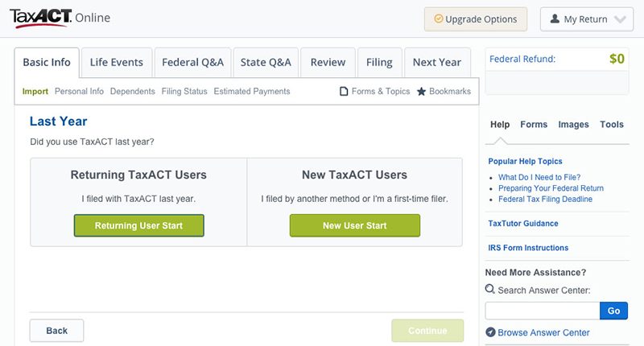Click the Back button
This screenshot has width=644, height=346.
(x=56, y=331)
